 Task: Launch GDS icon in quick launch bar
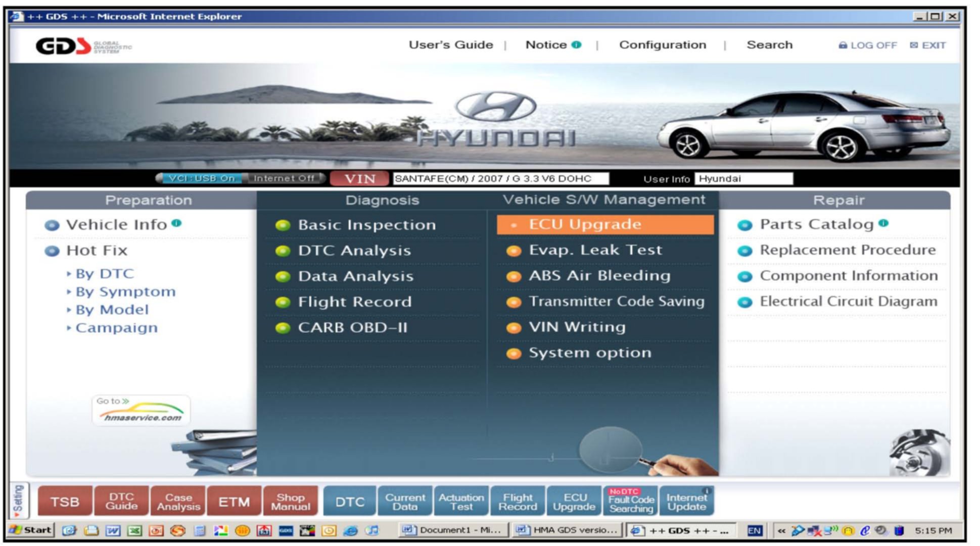286,531
